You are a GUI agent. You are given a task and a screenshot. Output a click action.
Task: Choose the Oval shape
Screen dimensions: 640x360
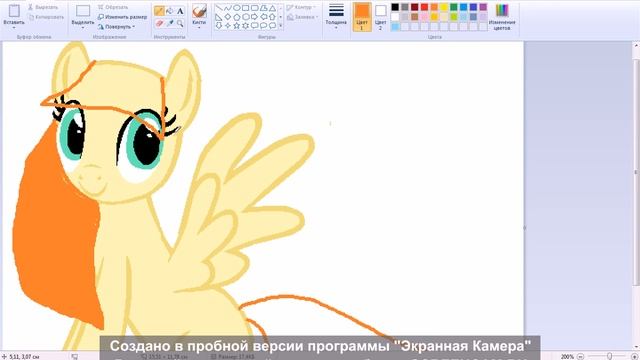pyautogui.click(x=237, y=8)
